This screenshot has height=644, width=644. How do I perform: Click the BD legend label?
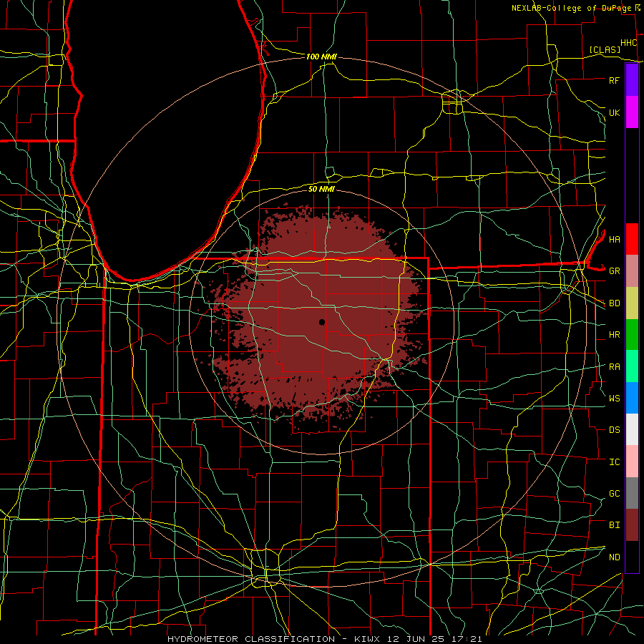[614, 303]
